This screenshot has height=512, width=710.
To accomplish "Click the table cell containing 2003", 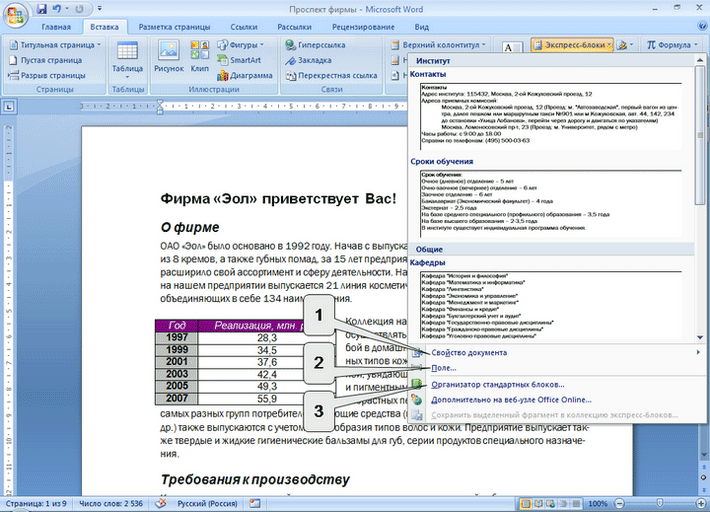I will coord(177,374).
